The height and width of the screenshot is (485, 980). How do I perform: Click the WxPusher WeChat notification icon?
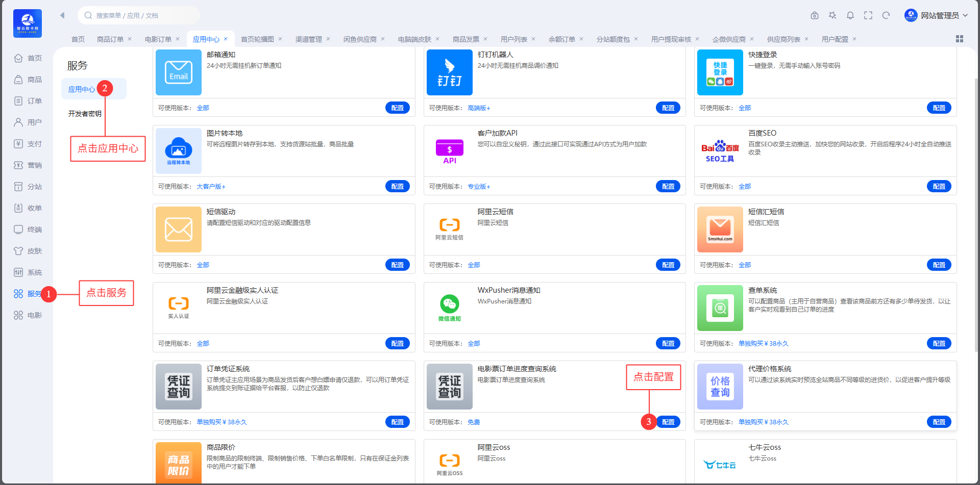[449, 308]
